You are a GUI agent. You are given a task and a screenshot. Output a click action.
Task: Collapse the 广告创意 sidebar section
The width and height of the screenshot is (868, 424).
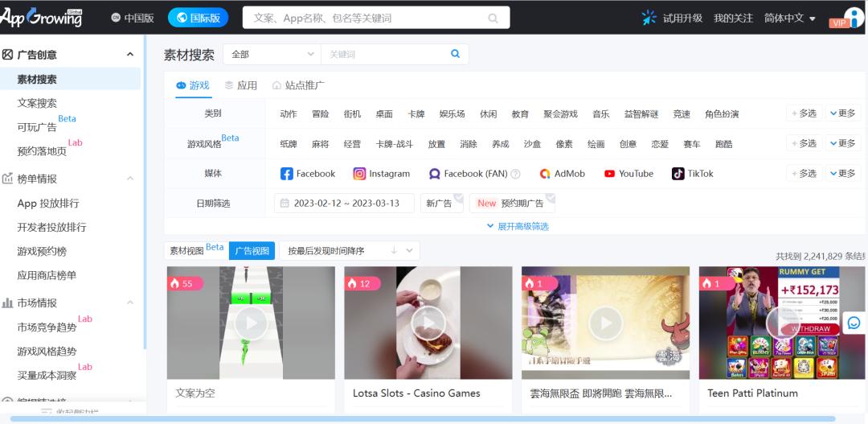(x=130, y=55)
